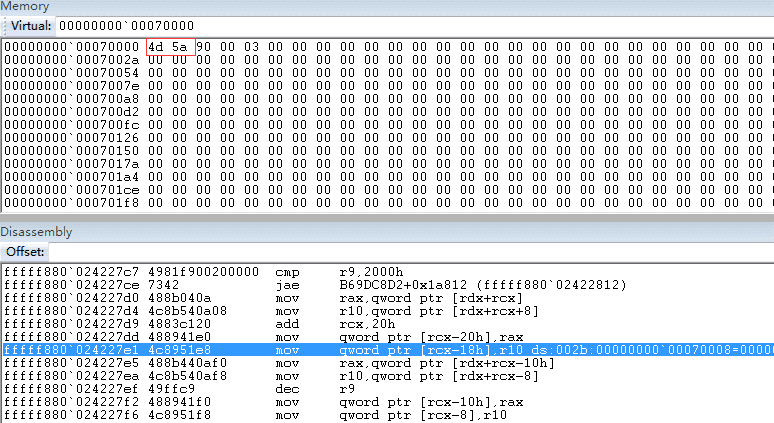Select 'mov rax,qword ptr [rdx+rcx]' line

(x=388, y=298)
